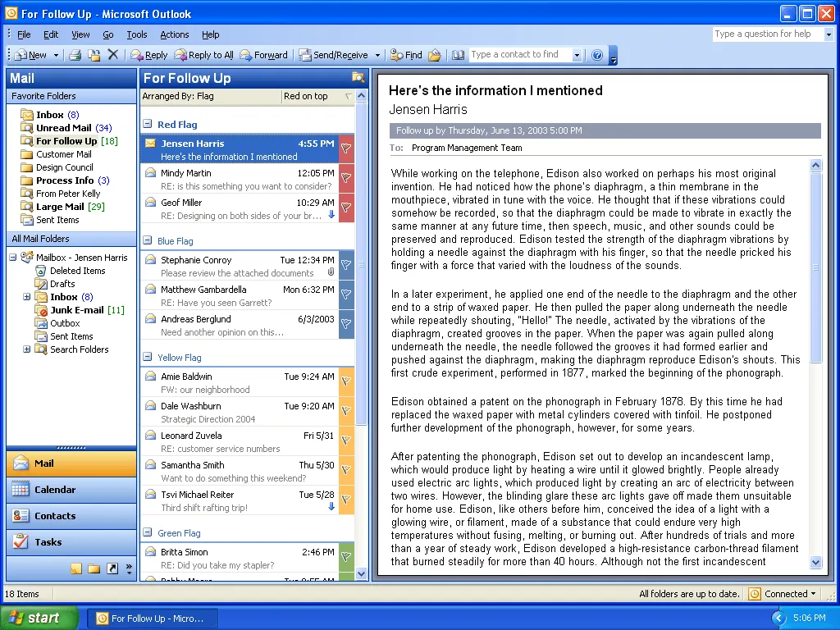The image size is (840, 630).
Task: Open the New button dropdown arrow
Action: pos(56,55)
